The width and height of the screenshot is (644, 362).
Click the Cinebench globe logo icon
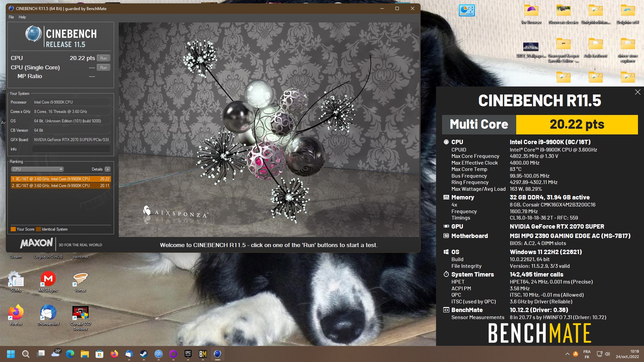tap(34, 34)
